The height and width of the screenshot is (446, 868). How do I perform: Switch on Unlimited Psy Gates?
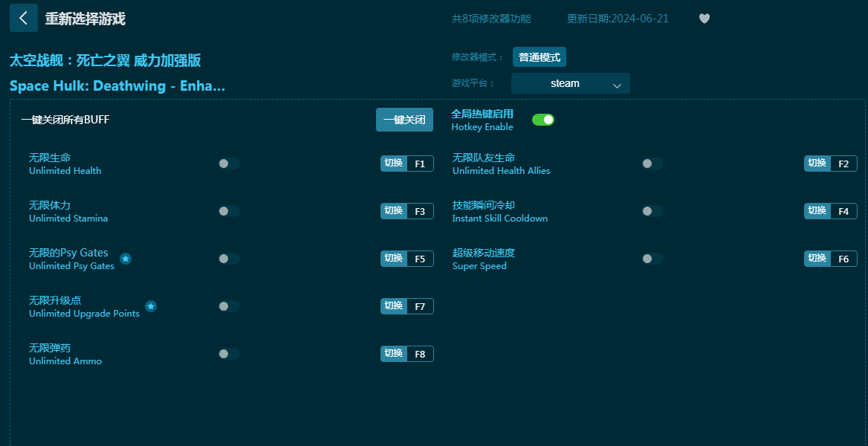[229, 259]
